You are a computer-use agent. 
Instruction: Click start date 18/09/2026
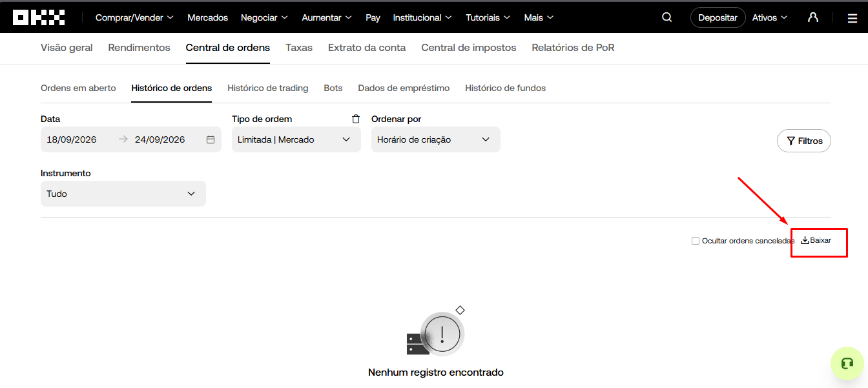pos(72,139)
